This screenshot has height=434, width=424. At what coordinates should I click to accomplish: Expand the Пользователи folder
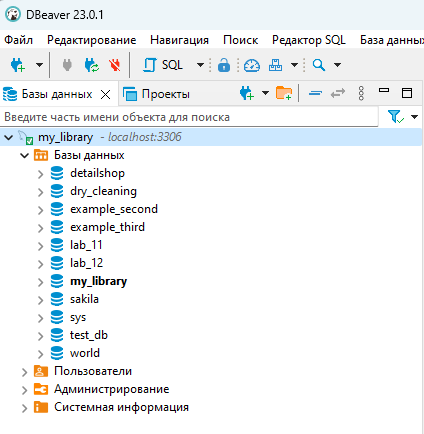pyautogui.click(x=24, y=372)
